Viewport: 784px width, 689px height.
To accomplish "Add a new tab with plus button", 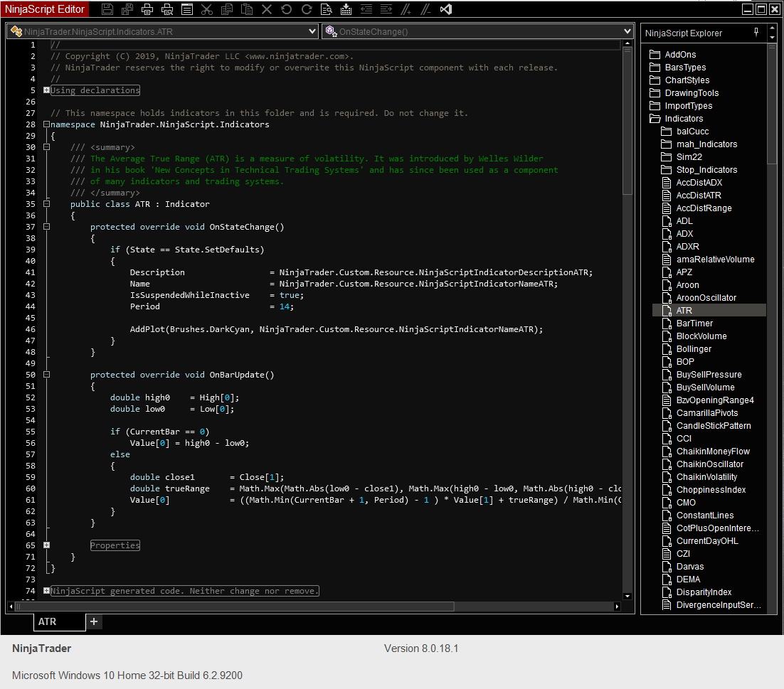I will pyautogui.click(x=94, y=621).
